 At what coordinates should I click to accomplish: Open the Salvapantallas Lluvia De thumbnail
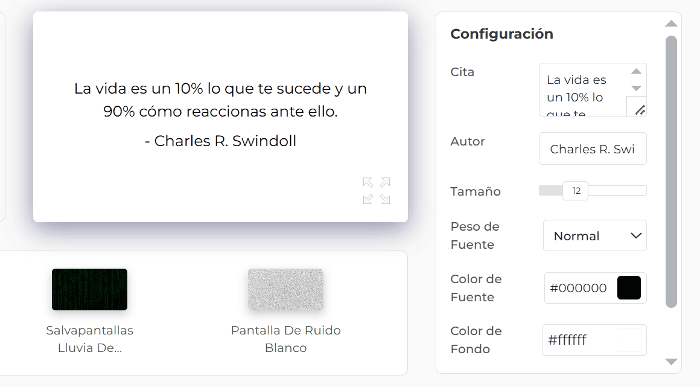click(x=89, y=289)
